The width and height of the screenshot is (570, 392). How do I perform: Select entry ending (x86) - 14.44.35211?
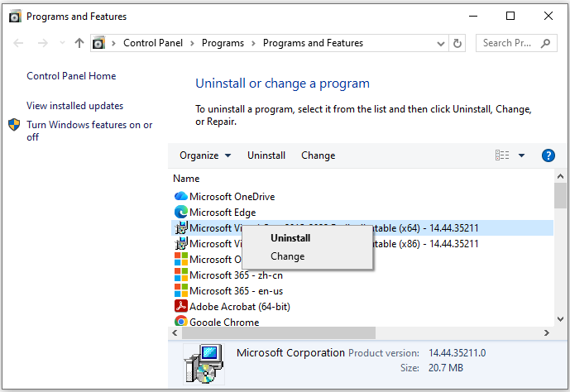[x=362, y=243]
